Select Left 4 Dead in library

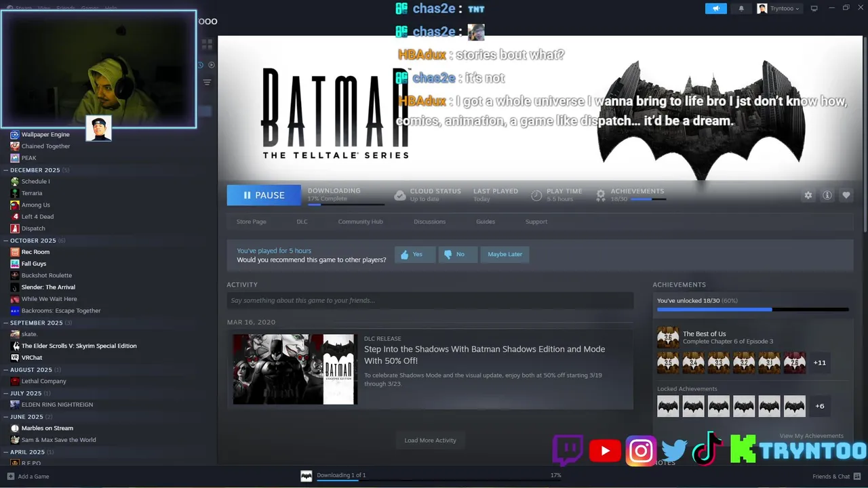coord(37,217)
